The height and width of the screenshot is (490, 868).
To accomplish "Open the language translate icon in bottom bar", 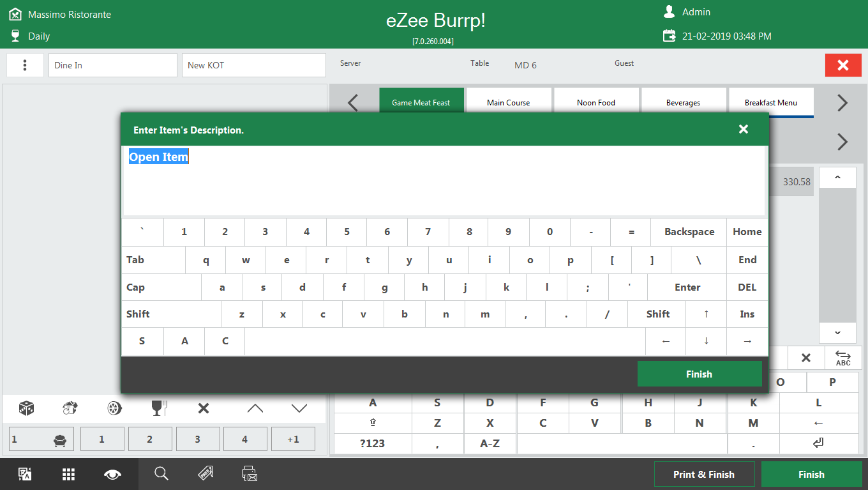I will click(25, 474).
